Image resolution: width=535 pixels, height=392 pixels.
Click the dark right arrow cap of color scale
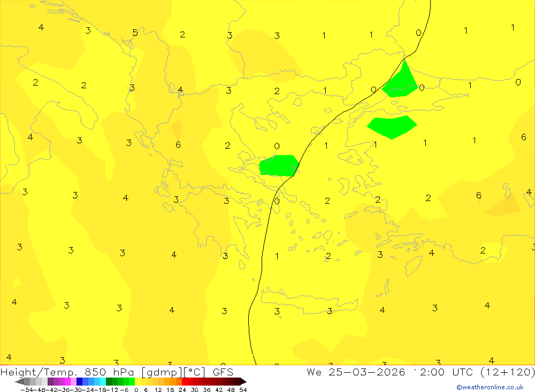click(243, 382)
